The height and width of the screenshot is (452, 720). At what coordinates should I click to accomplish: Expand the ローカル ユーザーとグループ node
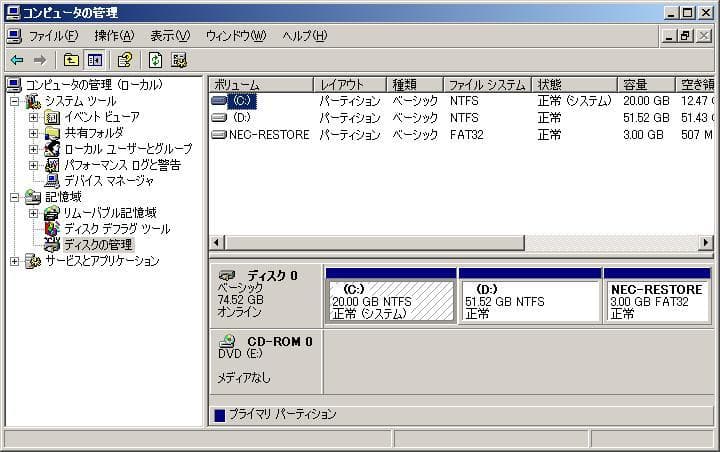(x=33, y=149)
